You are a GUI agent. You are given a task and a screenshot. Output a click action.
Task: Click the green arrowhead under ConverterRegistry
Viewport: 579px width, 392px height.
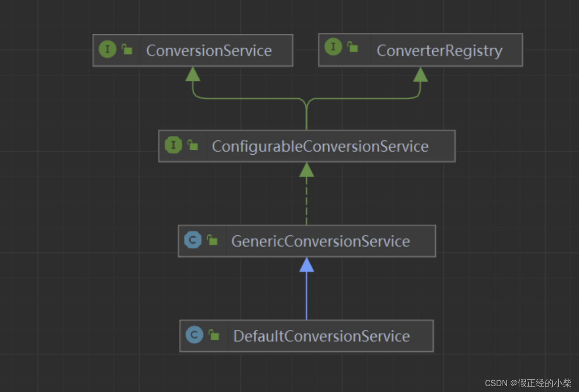[x=420, y=74]
